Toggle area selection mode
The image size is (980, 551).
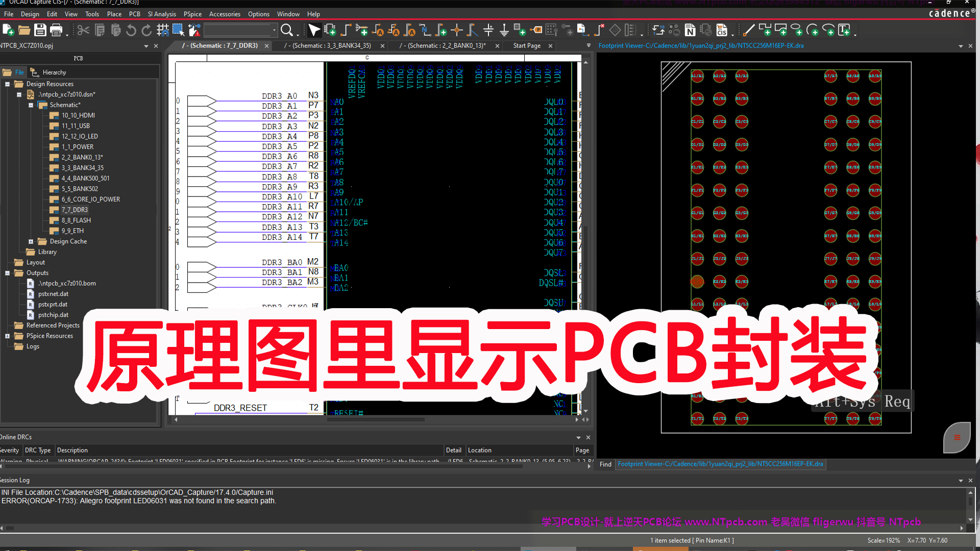(178, 31)
